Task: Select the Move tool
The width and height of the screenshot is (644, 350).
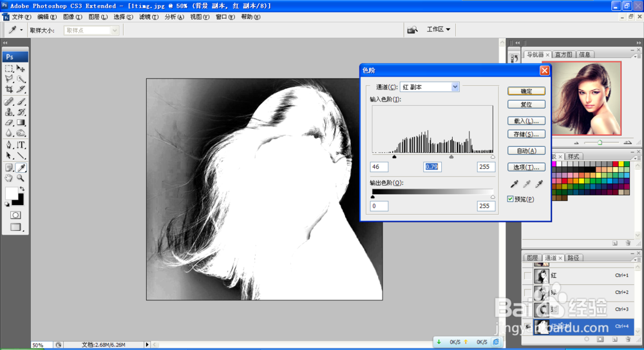Action: click(21, 69)
